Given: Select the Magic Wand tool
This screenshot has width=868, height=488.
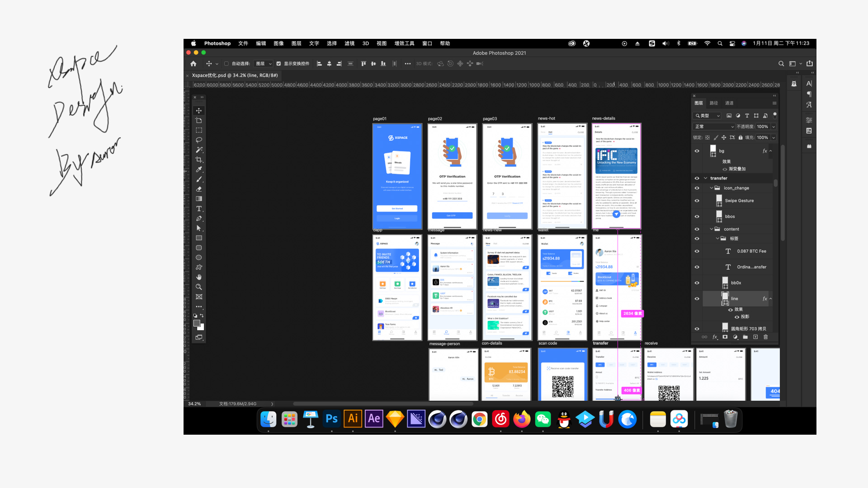Looking at the screenshot, I should coord(198,150).
